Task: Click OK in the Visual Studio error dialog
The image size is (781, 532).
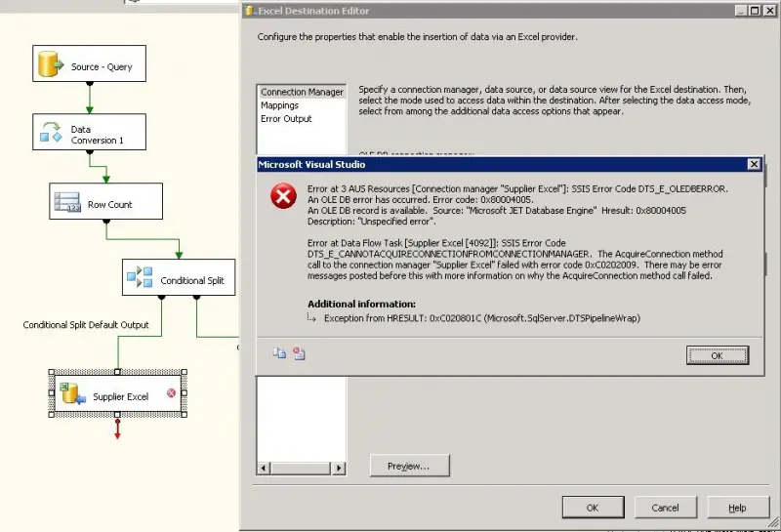Action: pos(718,355)
